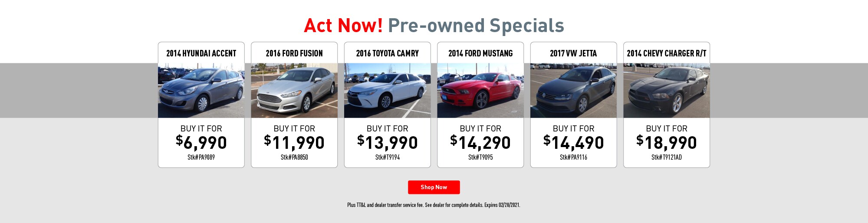This screenshot has width=868, height=223.
Task: Select the 2014 Ford Mustang title
Action: tap(480, 53)
